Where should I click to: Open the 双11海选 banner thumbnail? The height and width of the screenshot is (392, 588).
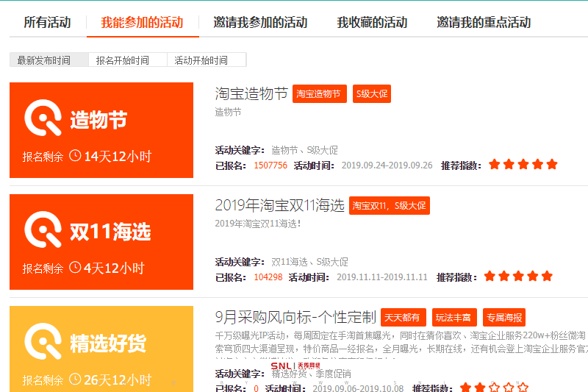[101, 242]
